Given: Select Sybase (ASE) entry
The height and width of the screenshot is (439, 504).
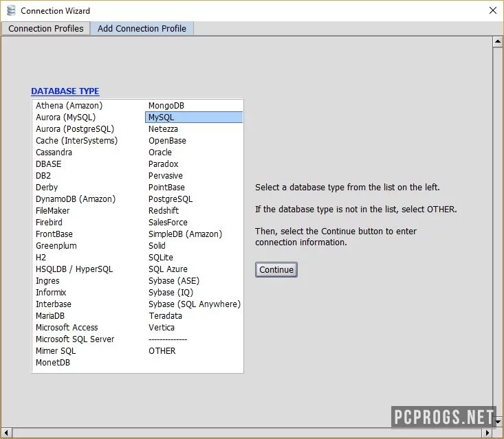Looking at the screenshot, I should [x=174, y=281].
